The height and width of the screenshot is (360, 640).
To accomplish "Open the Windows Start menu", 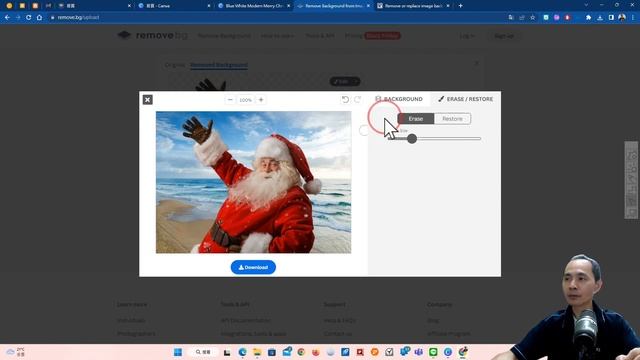I will coord(178,352).
